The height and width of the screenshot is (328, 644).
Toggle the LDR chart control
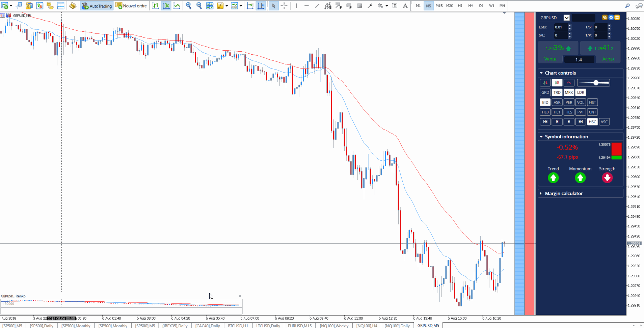(x=581, y=92)
